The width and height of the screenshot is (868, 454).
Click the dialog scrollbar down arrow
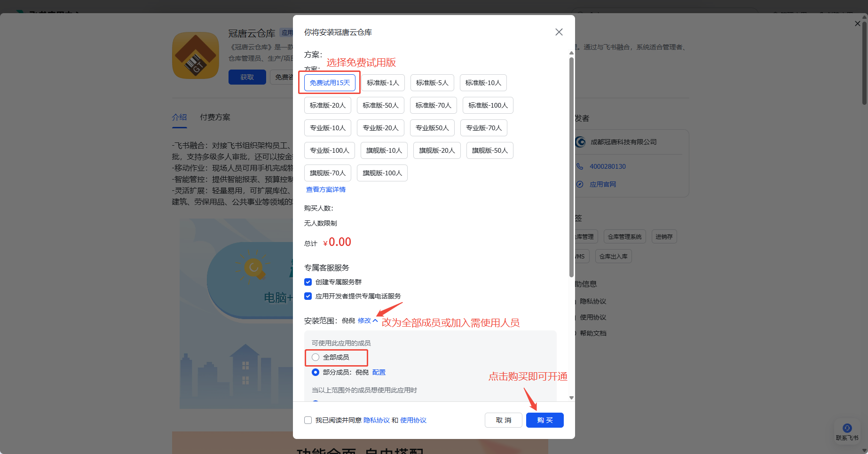coord(571,398)
